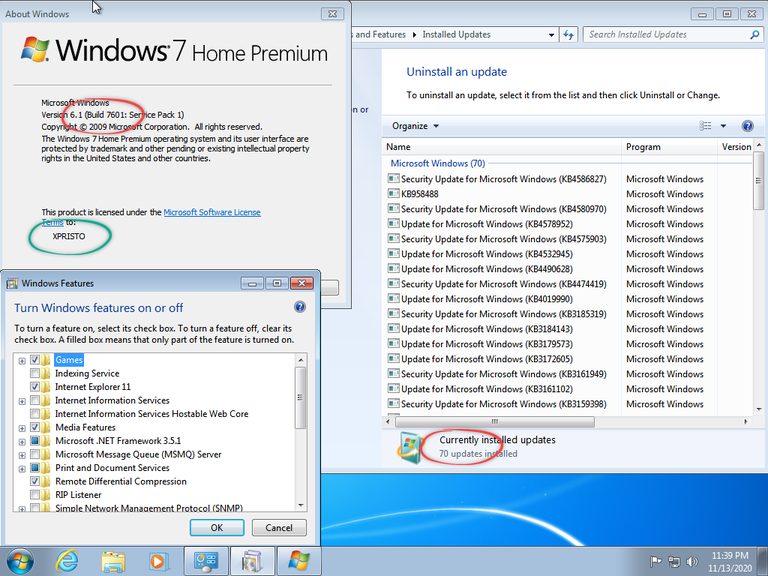Change the view via the view icon
This screenshot has height=576, width=768.
click(x=705, y=126)
